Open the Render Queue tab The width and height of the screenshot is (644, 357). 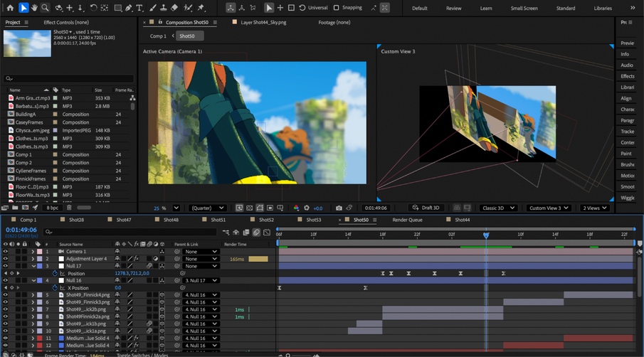[x=407, y=220]
